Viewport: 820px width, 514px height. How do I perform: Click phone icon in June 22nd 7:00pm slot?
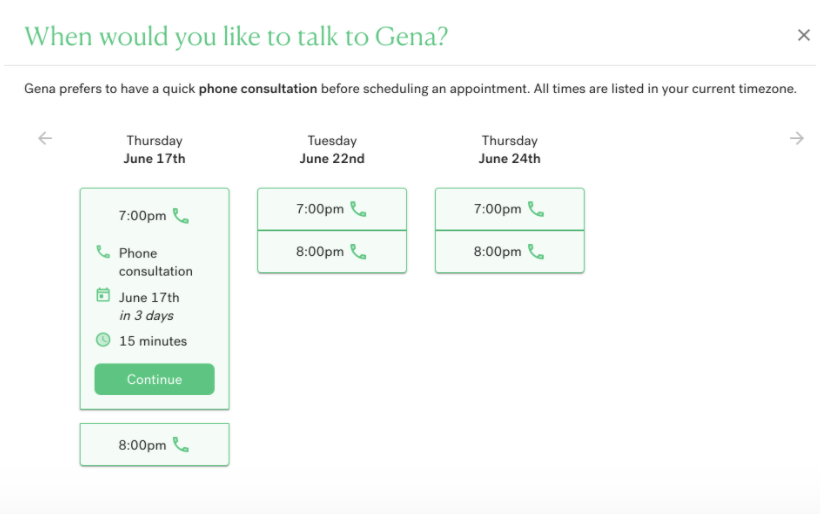pyautogui.click(x=358, y=209)
